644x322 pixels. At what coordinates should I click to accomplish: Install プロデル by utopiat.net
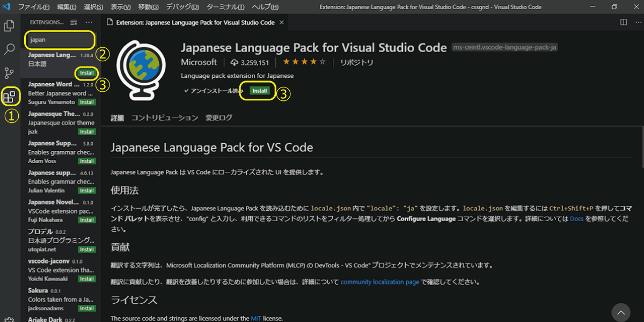(x=87, y=250)
